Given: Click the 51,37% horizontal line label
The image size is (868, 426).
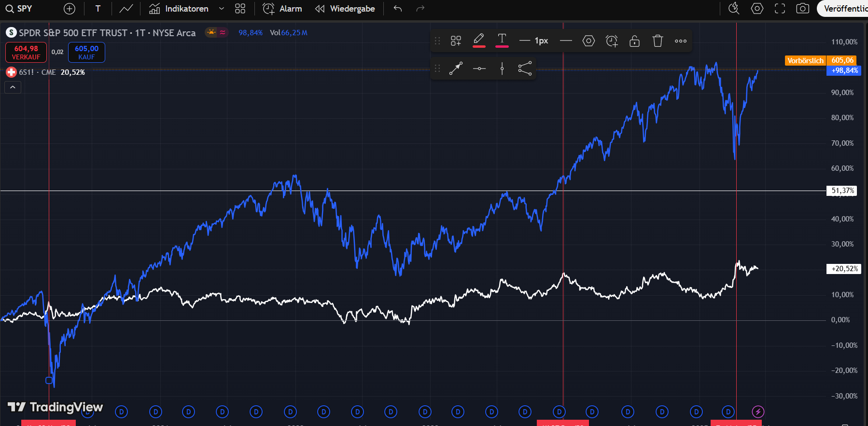Looking at the screenshot, I should coord(842,191).
